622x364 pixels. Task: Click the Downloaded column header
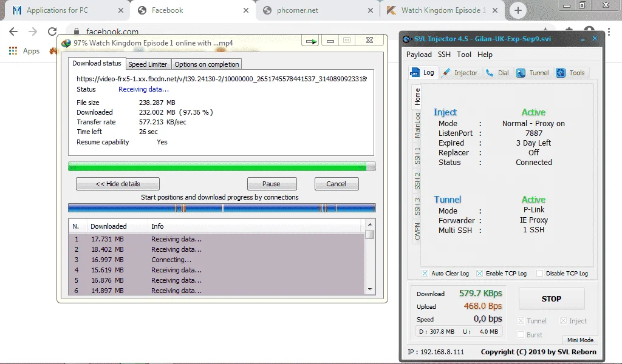117,226
